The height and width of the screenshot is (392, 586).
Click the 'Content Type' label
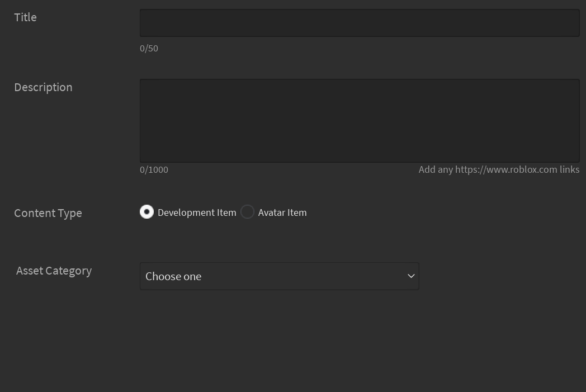(48, 213)
